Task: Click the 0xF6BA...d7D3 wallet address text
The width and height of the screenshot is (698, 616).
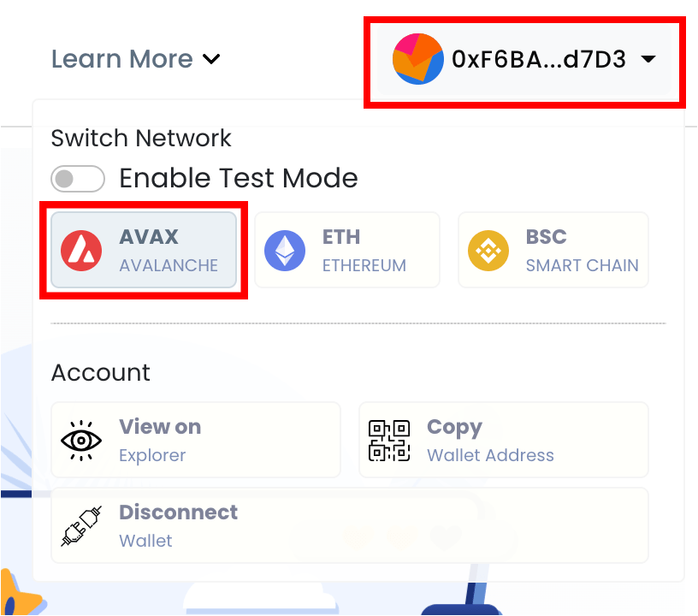Action: pyautogui.click(x=539, y=59)
